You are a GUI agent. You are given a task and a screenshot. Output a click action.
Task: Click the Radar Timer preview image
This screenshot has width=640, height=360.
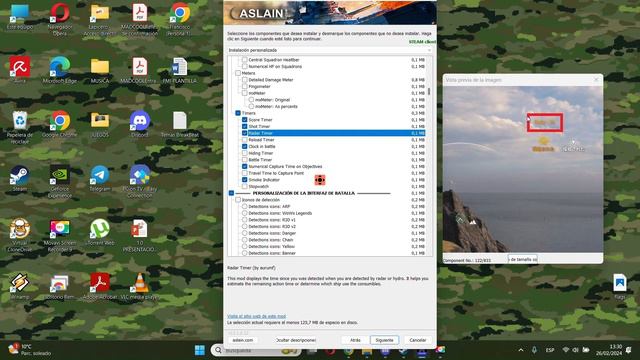click(x=523, y=169)
